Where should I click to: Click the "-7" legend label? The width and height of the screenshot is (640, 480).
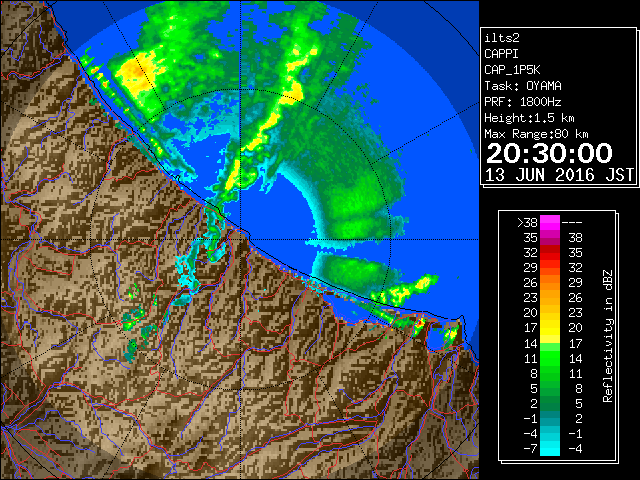click(530, 449)
